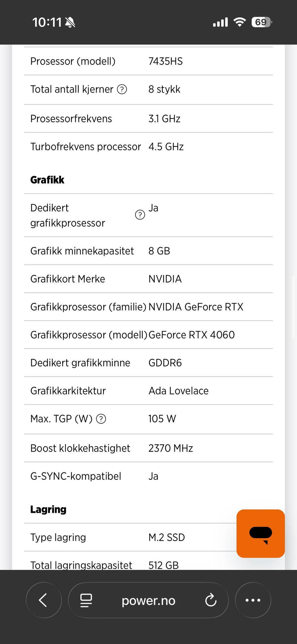Tap the Lagring section heading

48,509
